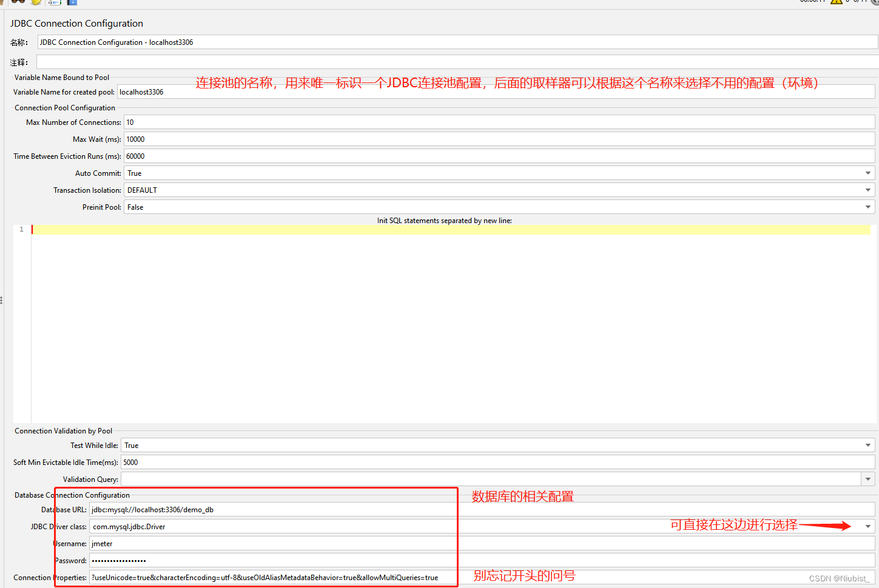The height and width of the screenshot is (588, 879).
Task: Open the Auto Commit dropdown
Action: tap(499, 173)
